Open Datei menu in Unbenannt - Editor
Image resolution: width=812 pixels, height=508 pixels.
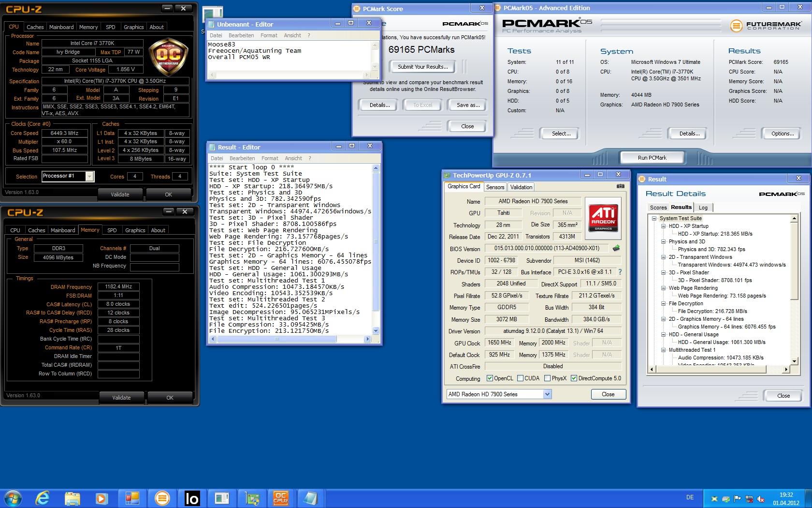[x=216, y=35]
